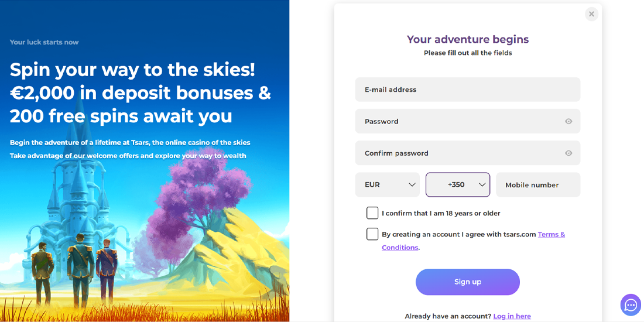Click the Mobile number field
Image resolution: width=644 pixels, height=322 pixels.
pyautogui.click(x=538, y=185)
